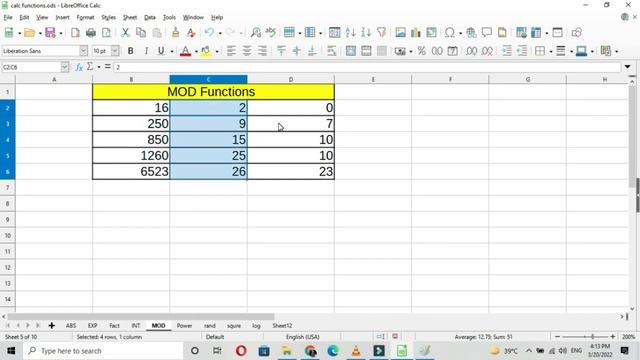Open the Data menu
Viewport: 640px width, 360px height.
pos(150,18)
